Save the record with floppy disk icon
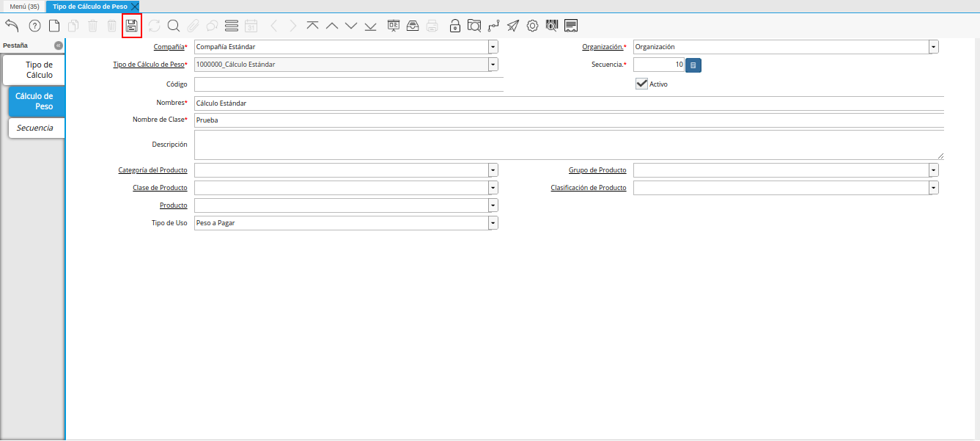This screenshot has width=980, height=441. tap(132, 26)
